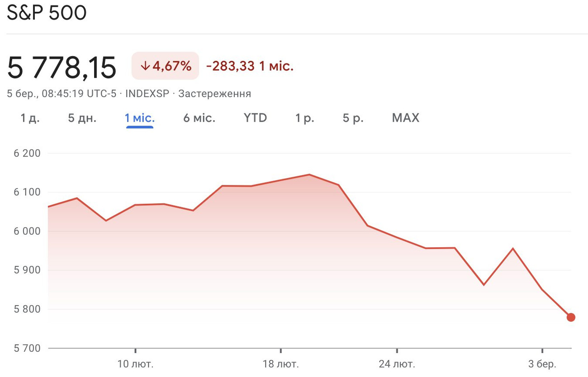Open the 1 р. range tab

pos(304,118)
